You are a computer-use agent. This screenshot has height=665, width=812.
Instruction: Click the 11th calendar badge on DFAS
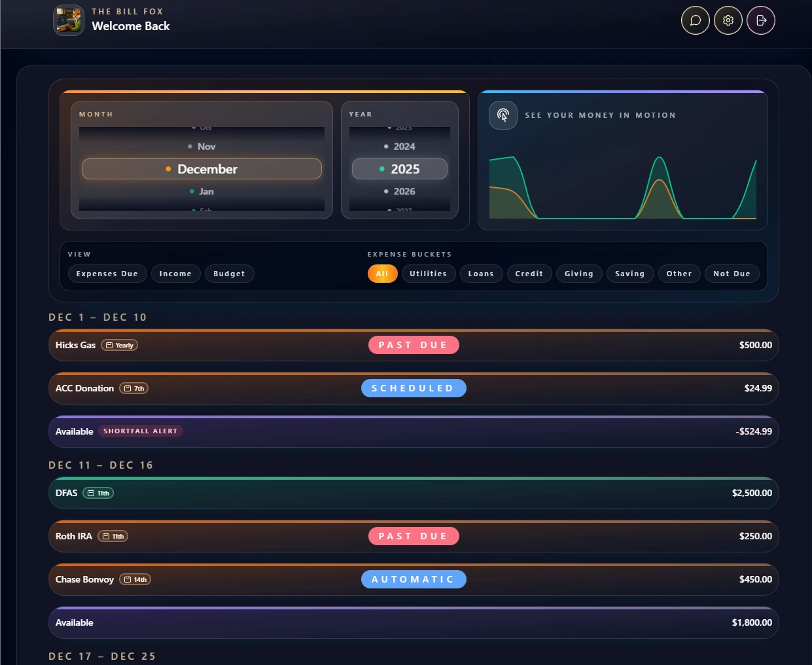click(98, 493)
